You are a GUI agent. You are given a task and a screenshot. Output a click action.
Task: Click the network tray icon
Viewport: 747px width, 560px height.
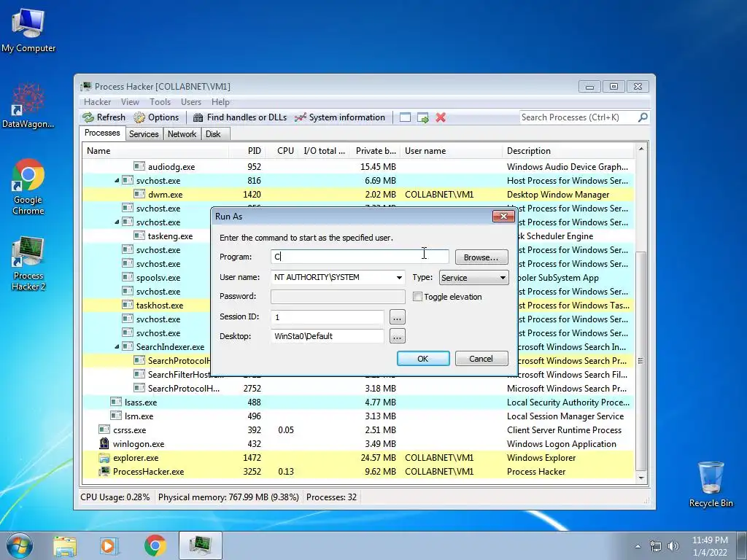click(x=656, y=546)
